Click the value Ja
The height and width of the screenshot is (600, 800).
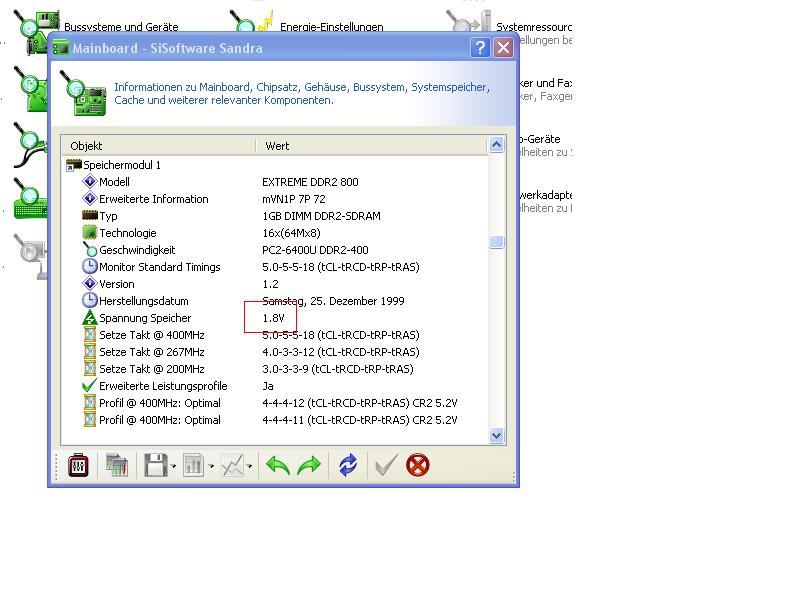[268, 386]
